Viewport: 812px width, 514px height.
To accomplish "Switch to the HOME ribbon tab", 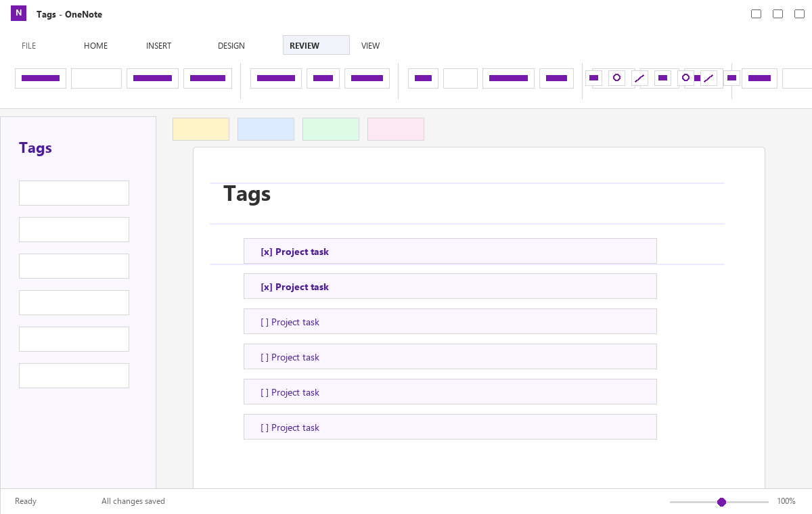I will [x=96, y=46].
